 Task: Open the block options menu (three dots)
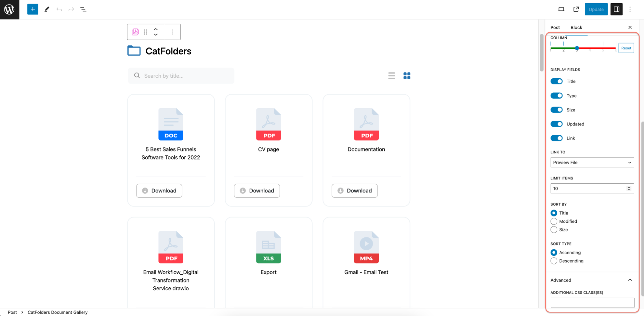pos(172,32)
